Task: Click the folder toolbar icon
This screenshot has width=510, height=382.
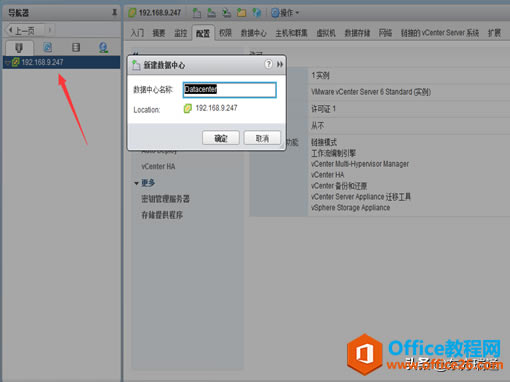Action: tap(241, 13)
